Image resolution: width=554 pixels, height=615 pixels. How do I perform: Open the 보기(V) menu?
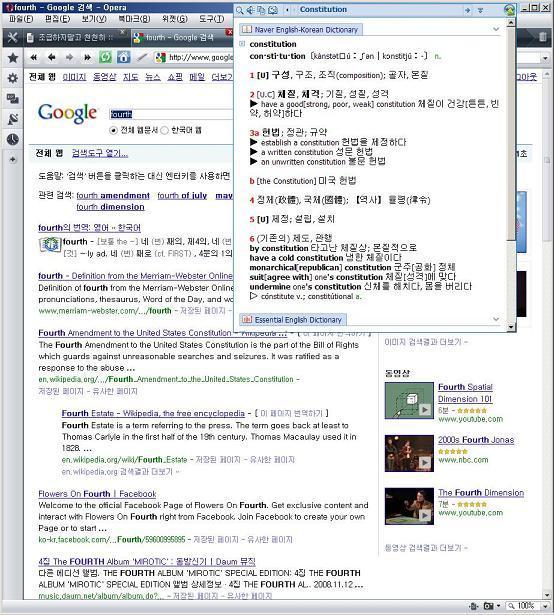[x=94, y=18]
